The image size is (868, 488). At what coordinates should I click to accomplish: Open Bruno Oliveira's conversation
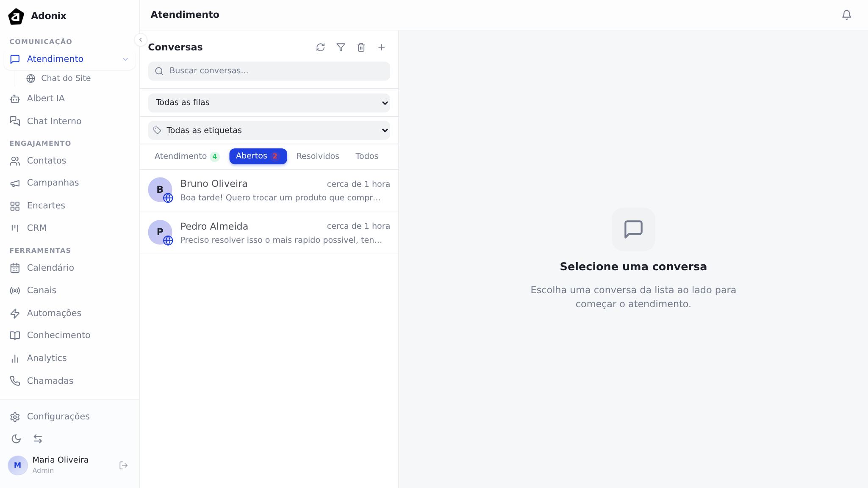[269, 191]
